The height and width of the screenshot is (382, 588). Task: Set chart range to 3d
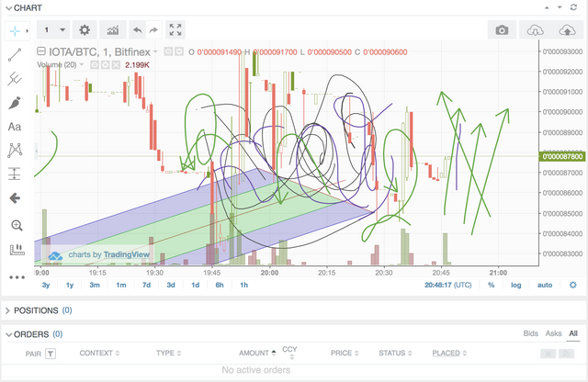171,285
